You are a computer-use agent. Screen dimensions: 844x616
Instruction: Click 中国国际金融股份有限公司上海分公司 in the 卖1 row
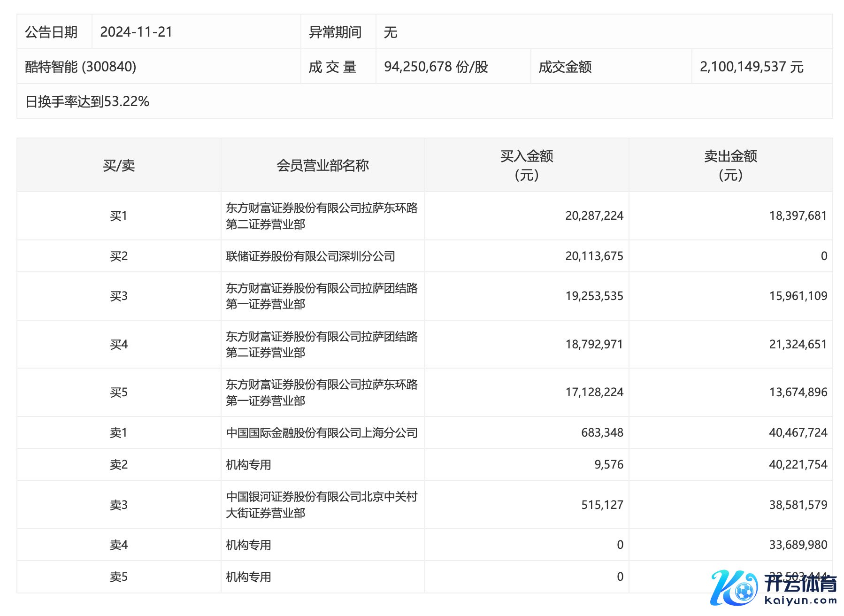322,433
